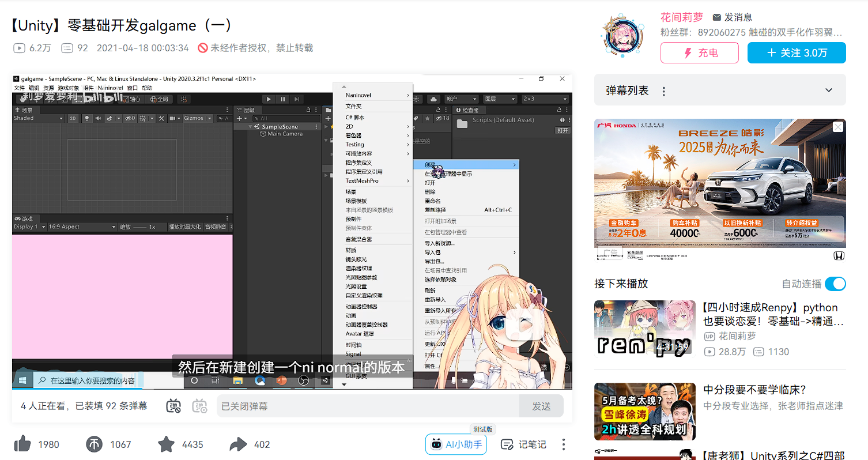
Task: Click File Explorer icon in video taskbar
Action: pyautogui.click(x=237, y=380)
